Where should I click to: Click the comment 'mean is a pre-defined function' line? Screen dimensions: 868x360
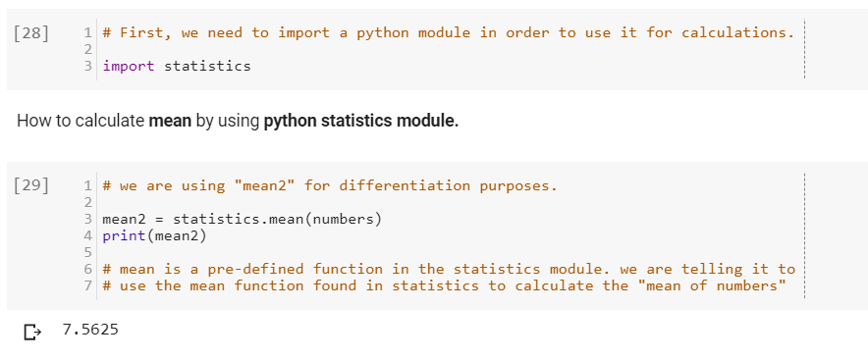coord(449,270)
